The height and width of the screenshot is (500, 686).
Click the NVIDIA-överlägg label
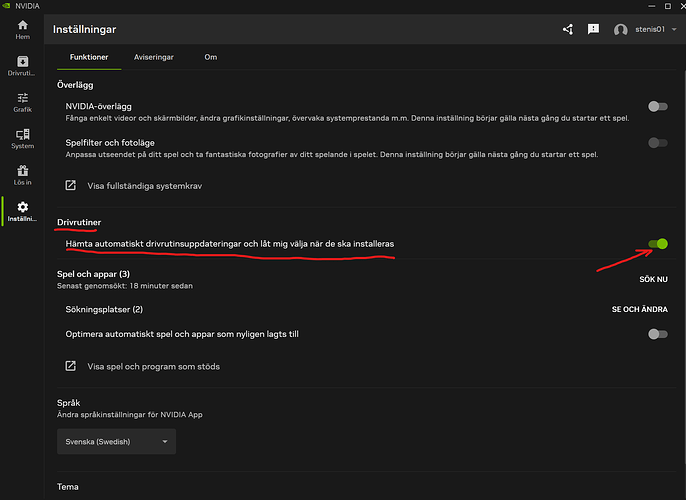pyautogui.click(x=98, y=106)
